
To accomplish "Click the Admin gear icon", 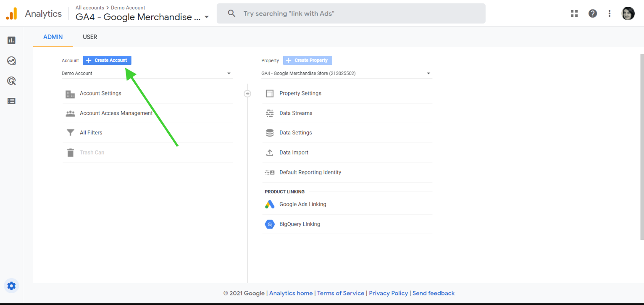I will pos(11,286).
